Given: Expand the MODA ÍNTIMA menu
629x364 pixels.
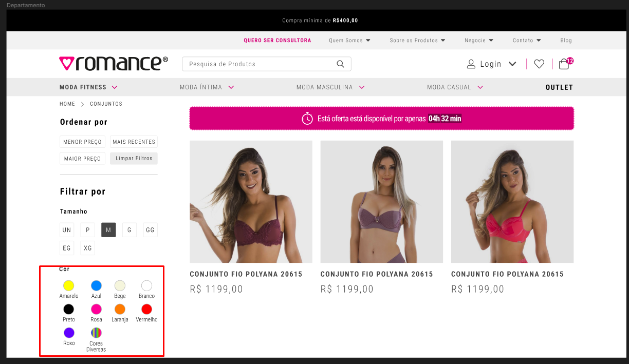Looking at the screenshot, I should pos(207,87).
